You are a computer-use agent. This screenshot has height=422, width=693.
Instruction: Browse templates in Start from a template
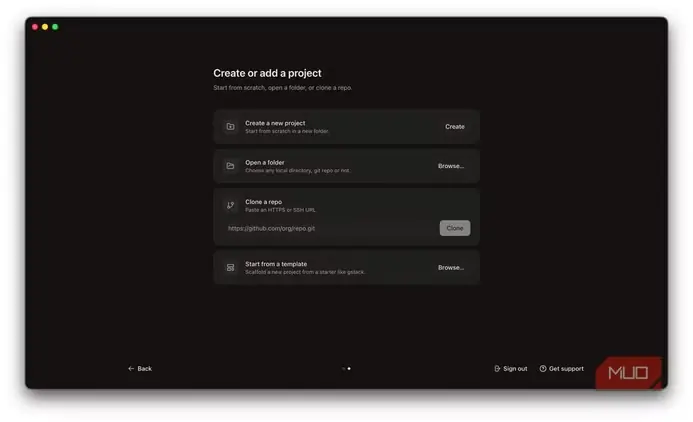(451, 268)
